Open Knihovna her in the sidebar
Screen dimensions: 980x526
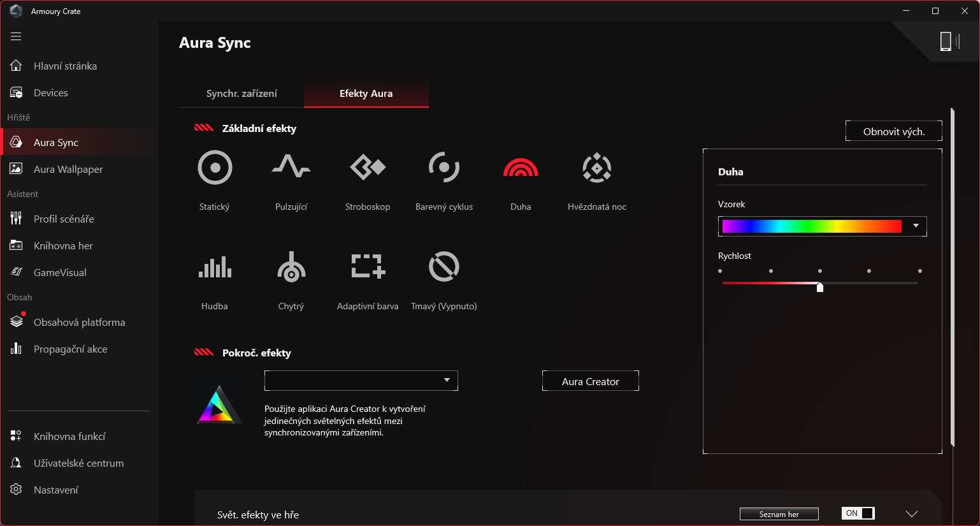pos(79,245)
